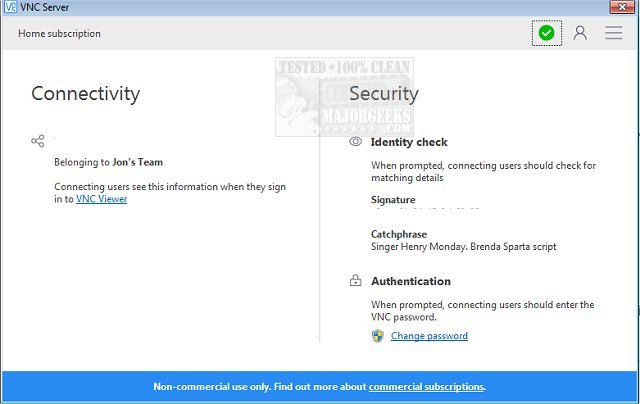Click the VNC Server title bar logo
Viewport: 640px width, 404px height.
coord(9,7)
